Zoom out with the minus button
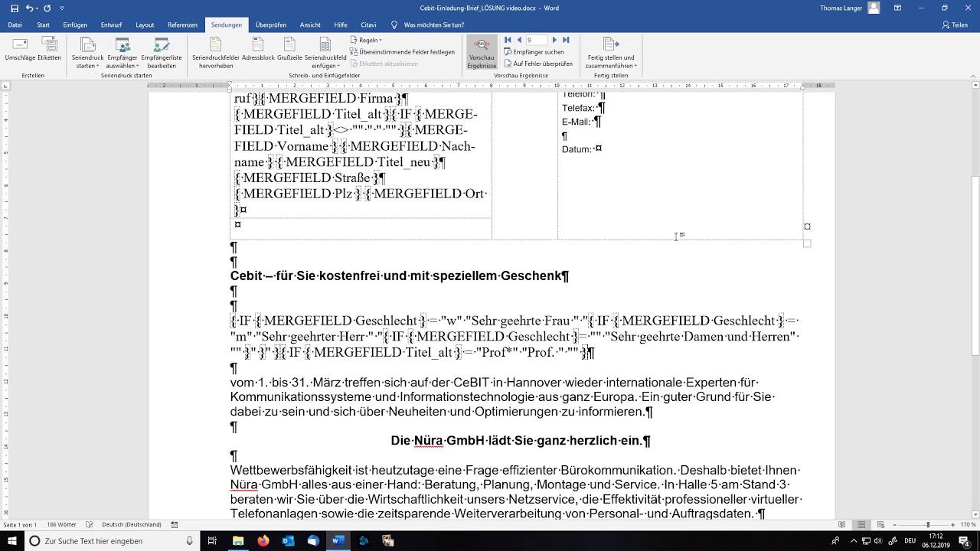Image resolution: width=980 pixels, height=551 pixels. [x=893, y=525]
